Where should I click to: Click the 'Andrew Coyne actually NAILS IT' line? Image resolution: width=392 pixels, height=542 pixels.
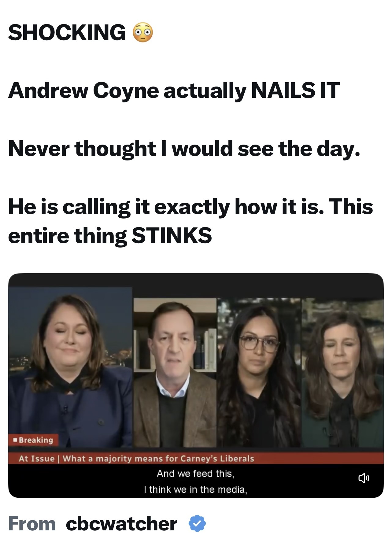(174, 90)
